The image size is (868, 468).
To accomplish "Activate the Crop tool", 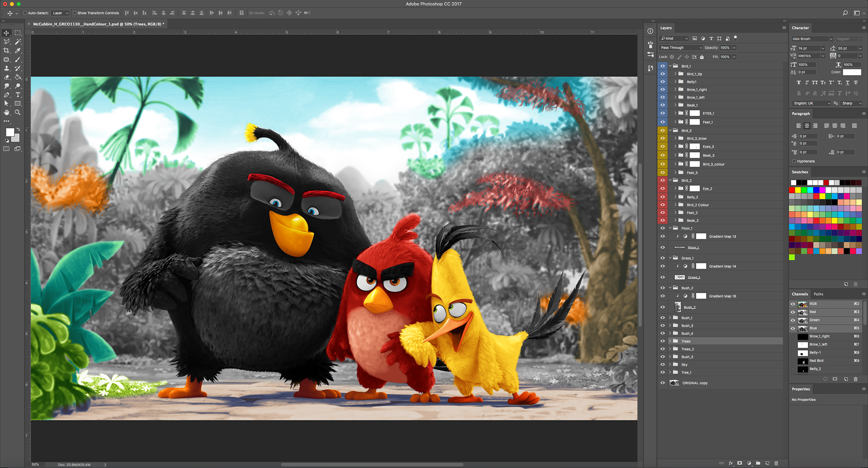I will 6,51.
